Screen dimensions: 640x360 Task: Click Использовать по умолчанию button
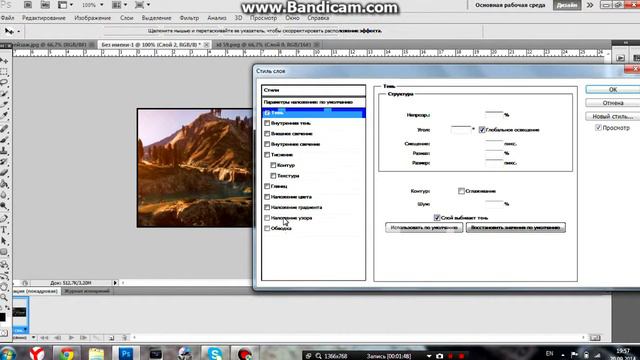(424, 228)
